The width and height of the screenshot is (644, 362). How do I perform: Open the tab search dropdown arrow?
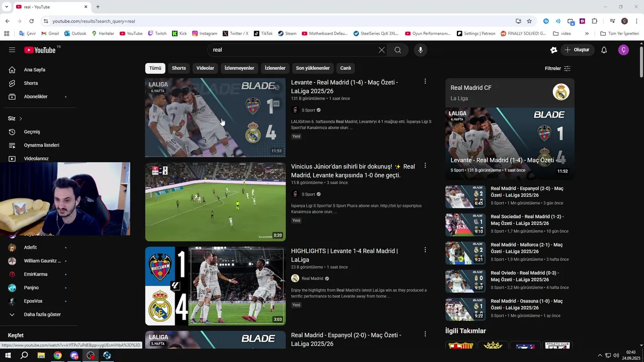7,7
